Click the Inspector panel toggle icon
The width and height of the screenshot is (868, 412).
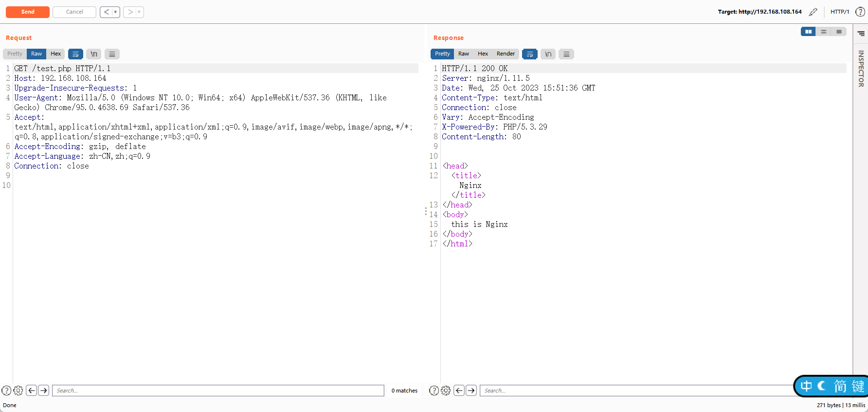pyautogui.click(x=861, y=34)
